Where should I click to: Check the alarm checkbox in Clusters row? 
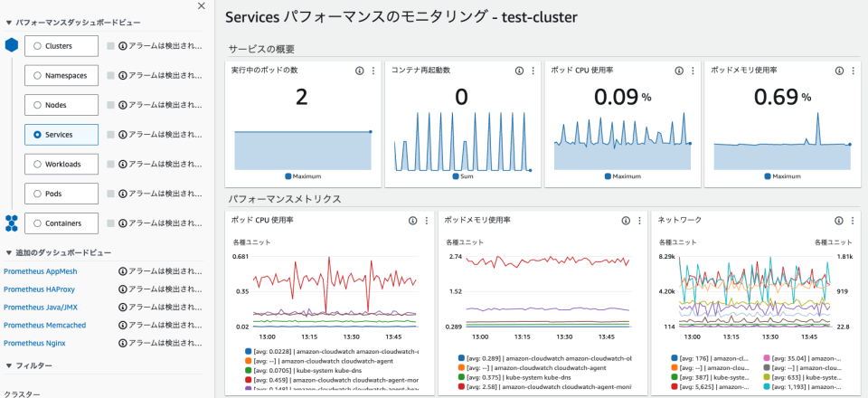click(111, 46)
